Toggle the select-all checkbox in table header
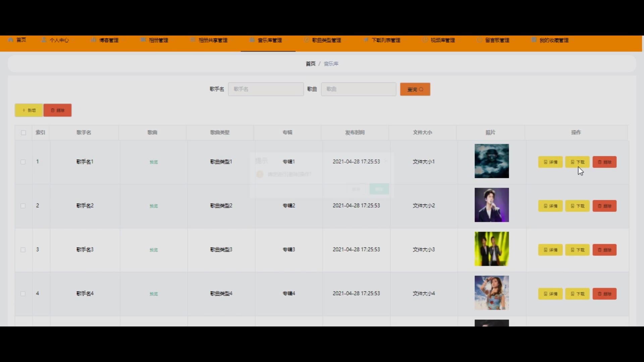This screenshot has width=644, height=362. point(23,133)
